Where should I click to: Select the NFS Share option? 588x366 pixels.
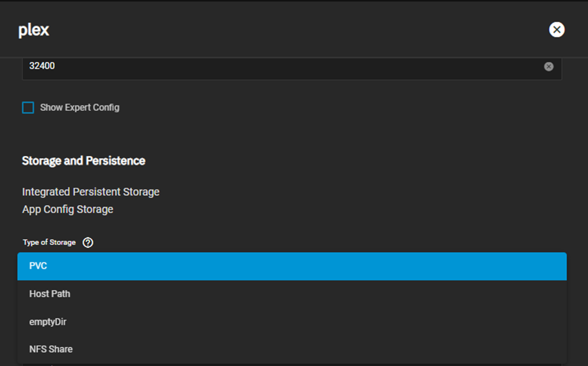[292, 349]
